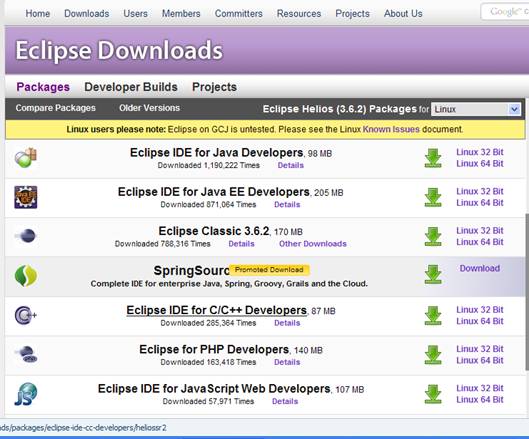Open the Home menu item
Viewport: 529px width, 439px height.
38,13
